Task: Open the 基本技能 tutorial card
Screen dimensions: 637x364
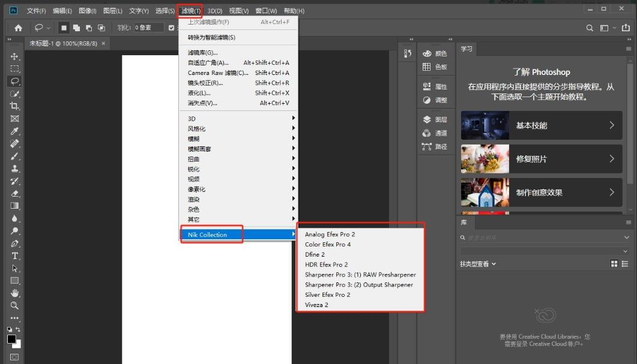Action: tap(542, 125)
